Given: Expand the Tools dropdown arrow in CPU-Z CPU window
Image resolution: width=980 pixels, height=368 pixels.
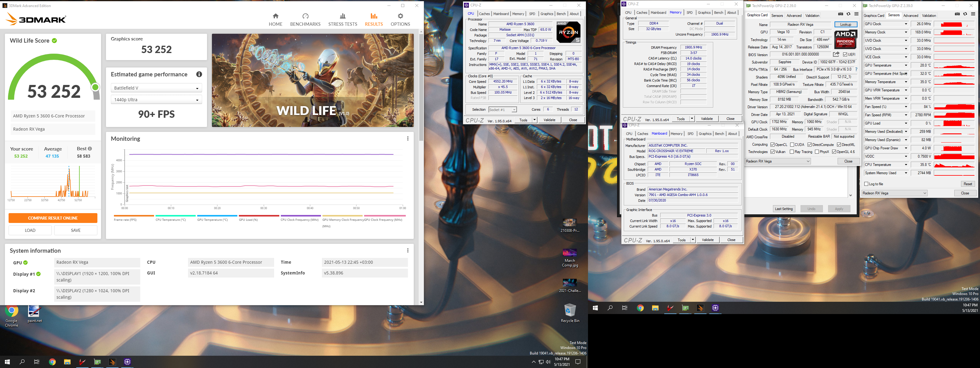Looking at the screenshot, I should click(x=534, y=120).
